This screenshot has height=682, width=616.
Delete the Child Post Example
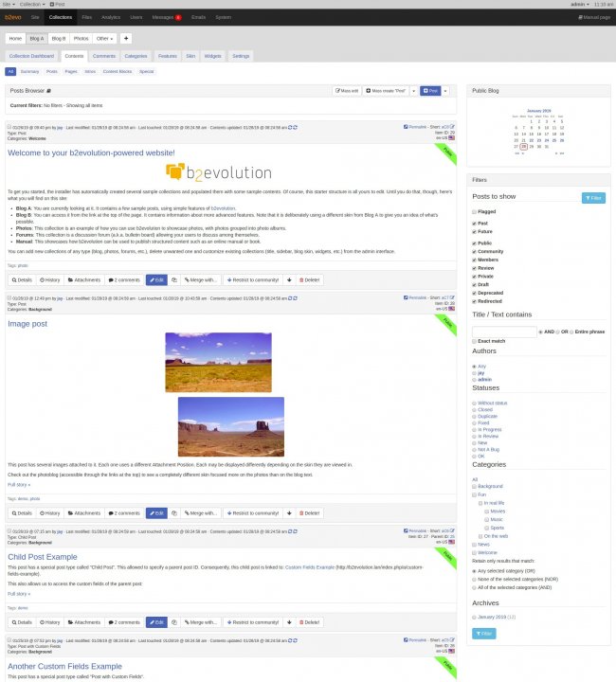309,622
